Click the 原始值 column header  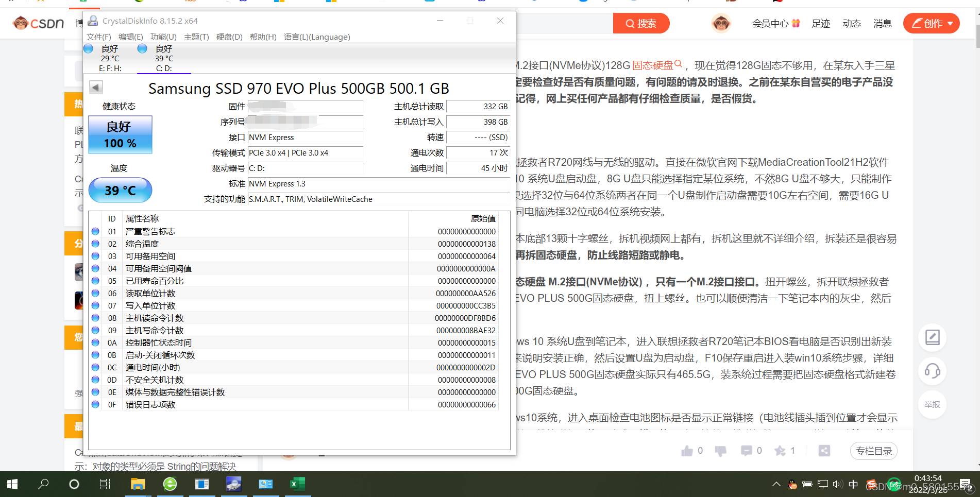pyautogui.click(x=453, y=219)
